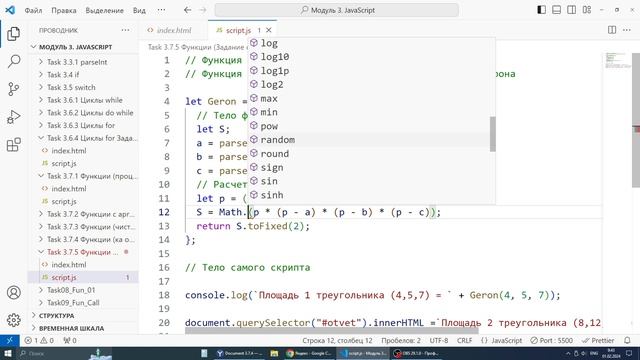
Task: Collapse the Task 3.6.4 Циклы for folder
Action: tap(92, 138)
